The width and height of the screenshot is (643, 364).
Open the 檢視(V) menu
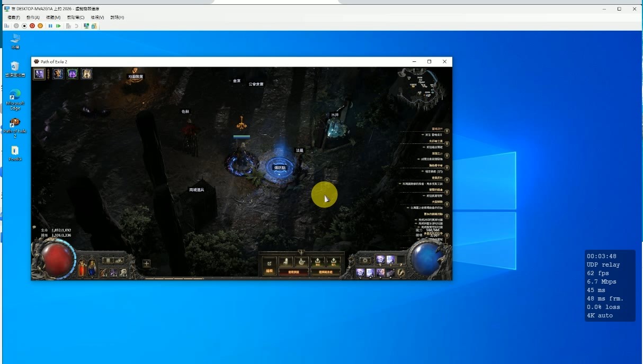click(97, 17)
